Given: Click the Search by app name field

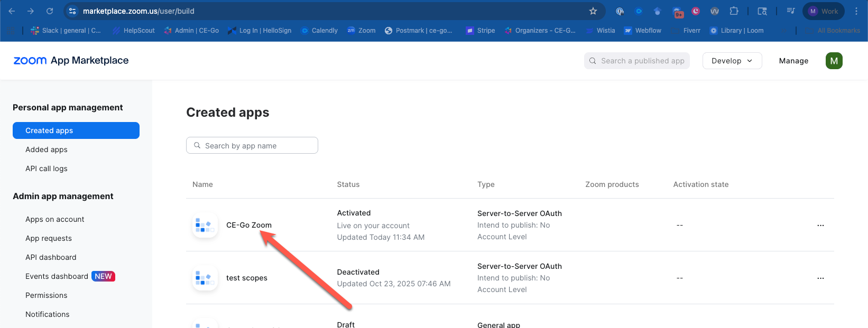Looking at the screenshot, I should (x=252, y=145).
